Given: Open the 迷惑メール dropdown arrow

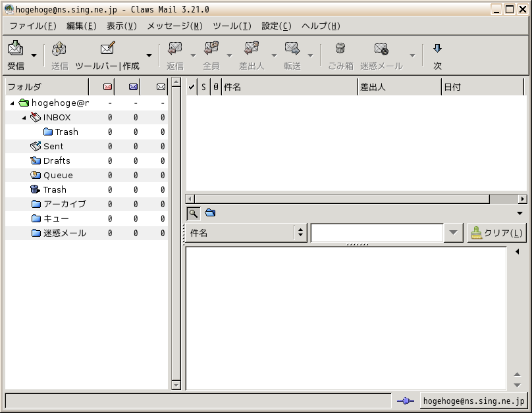Looking at the screenshot, I should [x=412, y=55].
